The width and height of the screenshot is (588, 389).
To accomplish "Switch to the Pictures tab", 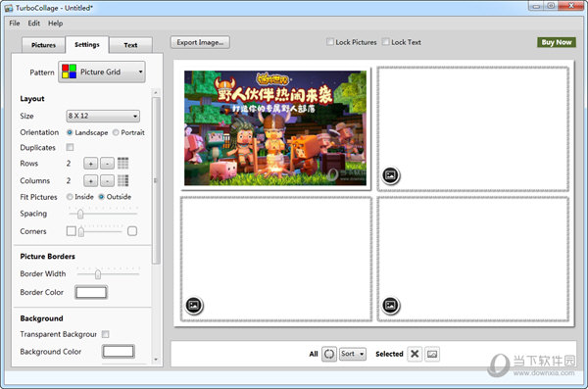I will (x=43, y=45).
